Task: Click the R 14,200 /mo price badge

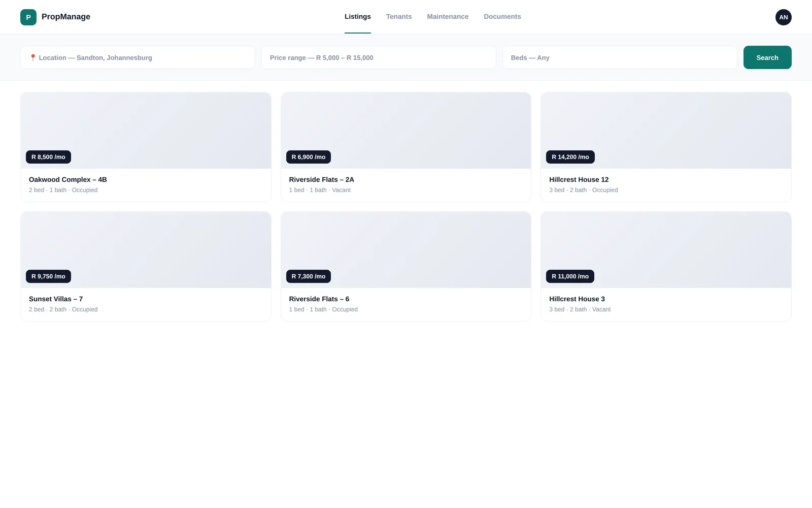Action: coord(570,157)
